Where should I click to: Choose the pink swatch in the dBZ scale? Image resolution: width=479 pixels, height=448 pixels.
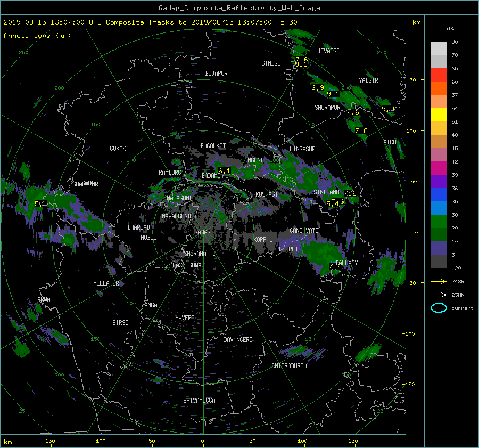coord(439,155)
